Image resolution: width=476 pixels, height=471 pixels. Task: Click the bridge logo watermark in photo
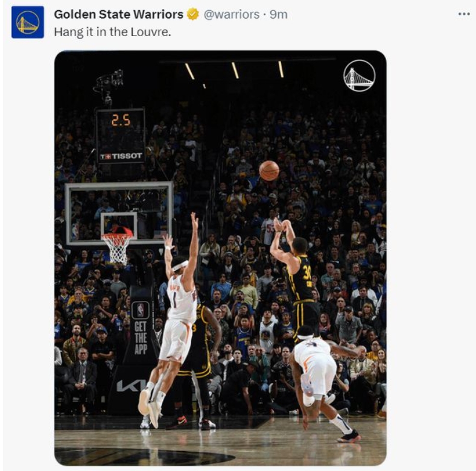click(359, 75)
